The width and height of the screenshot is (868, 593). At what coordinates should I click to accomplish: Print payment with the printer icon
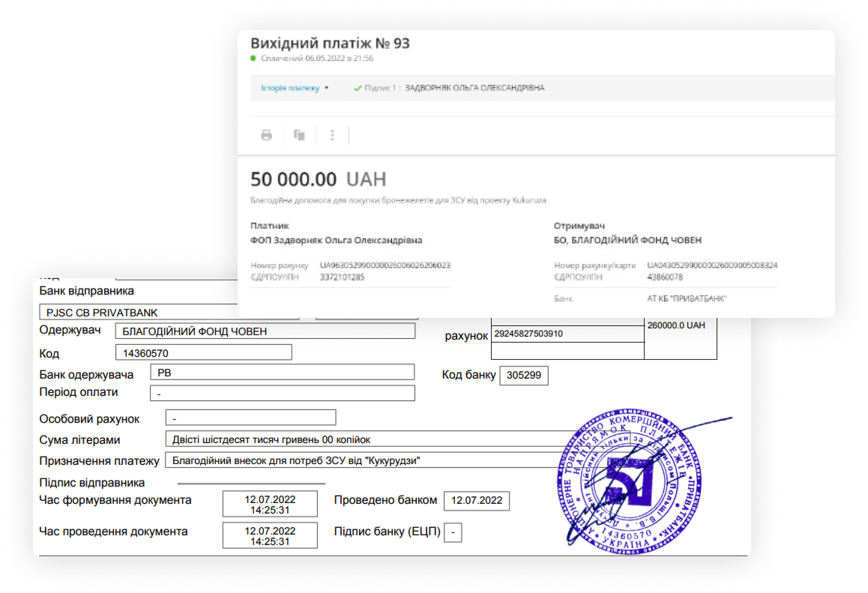click(x=266, y=135)
